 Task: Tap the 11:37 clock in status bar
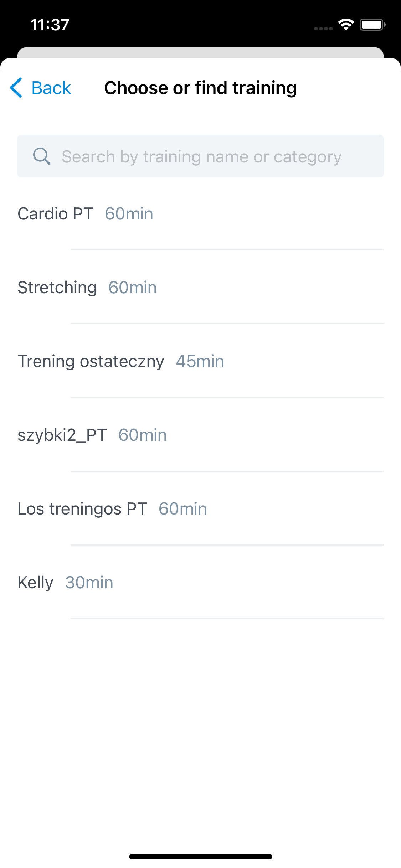pos(50,25)
